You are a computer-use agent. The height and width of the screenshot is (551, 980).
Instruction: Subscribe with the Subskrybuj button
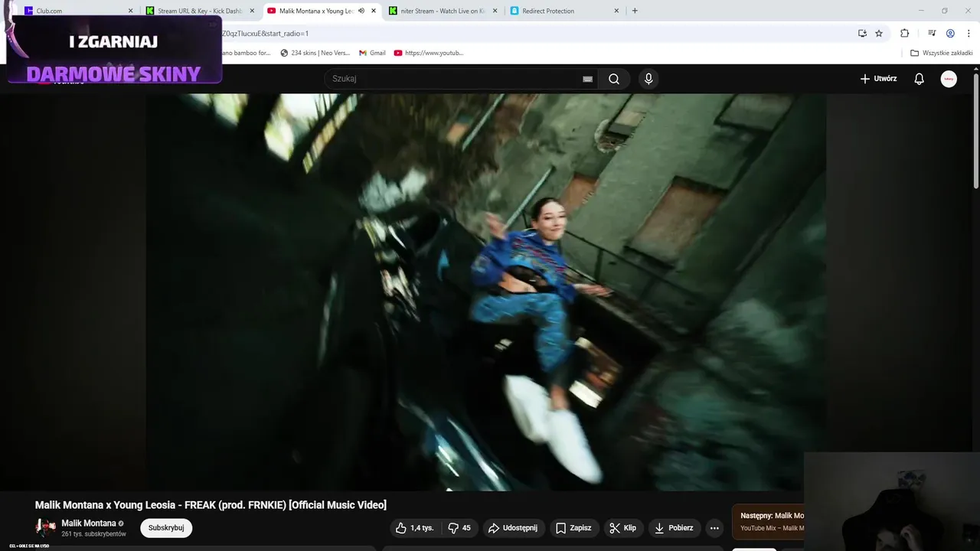166,528
